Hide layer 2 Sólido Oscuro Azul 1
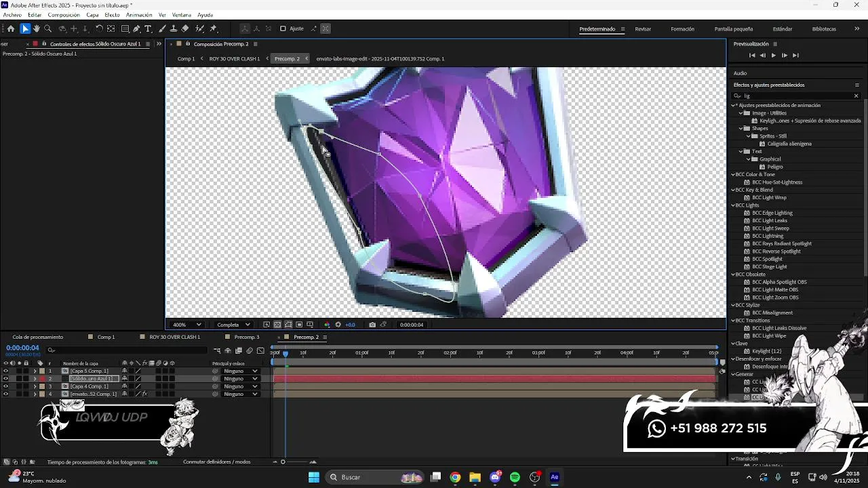Viewport: 868px width, 488px height. tap(5, 379)
